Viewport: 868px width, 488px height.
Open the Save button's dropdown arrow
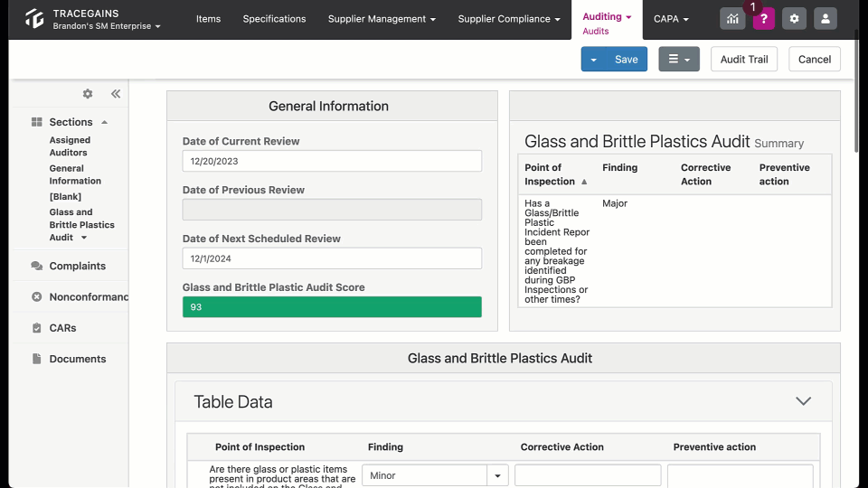593,60
